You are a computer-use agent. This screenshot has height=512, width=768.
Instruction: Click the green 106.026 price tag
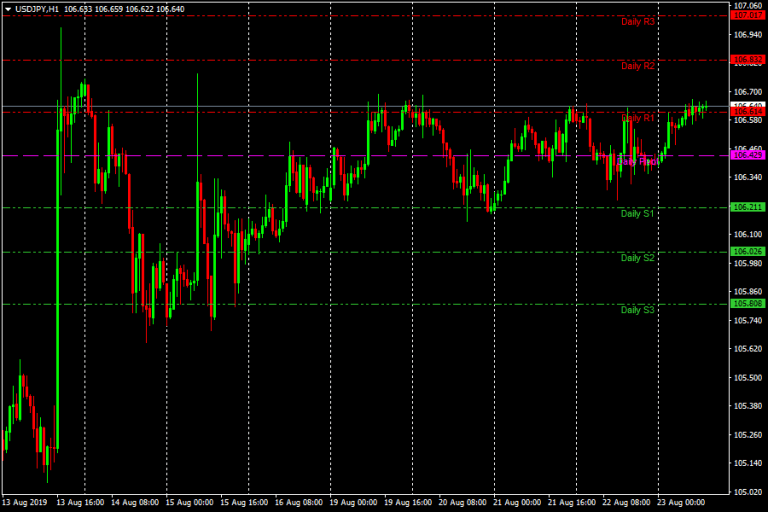click(x=748, y=251)
